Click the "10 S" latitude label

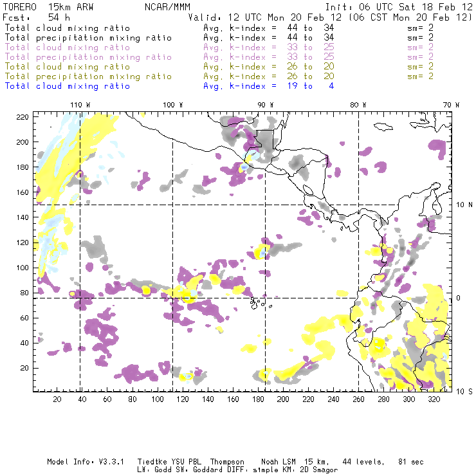[464, 392]
